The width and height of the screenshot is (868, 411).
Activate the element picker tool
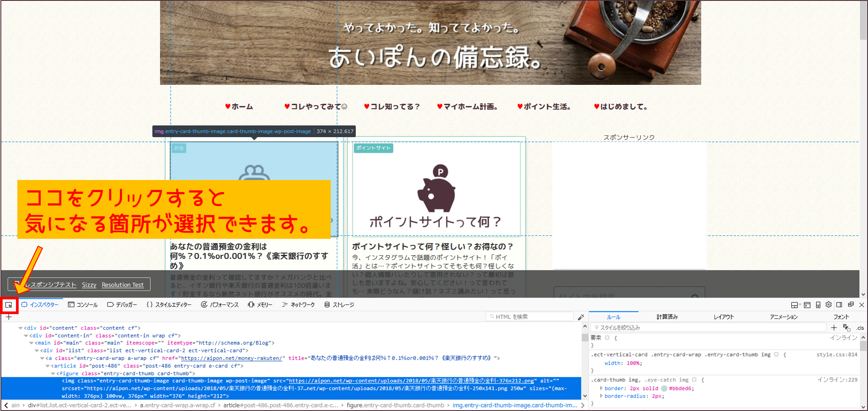(9, 305)
